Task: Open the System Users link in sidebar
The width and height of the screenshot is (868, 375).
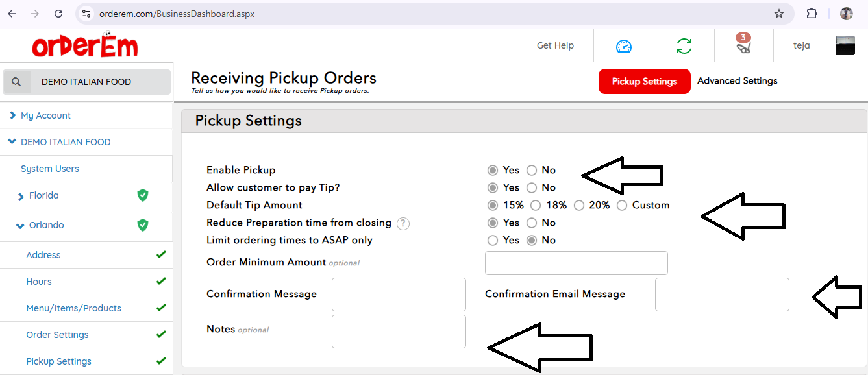Action: click(x=50, y=169)
